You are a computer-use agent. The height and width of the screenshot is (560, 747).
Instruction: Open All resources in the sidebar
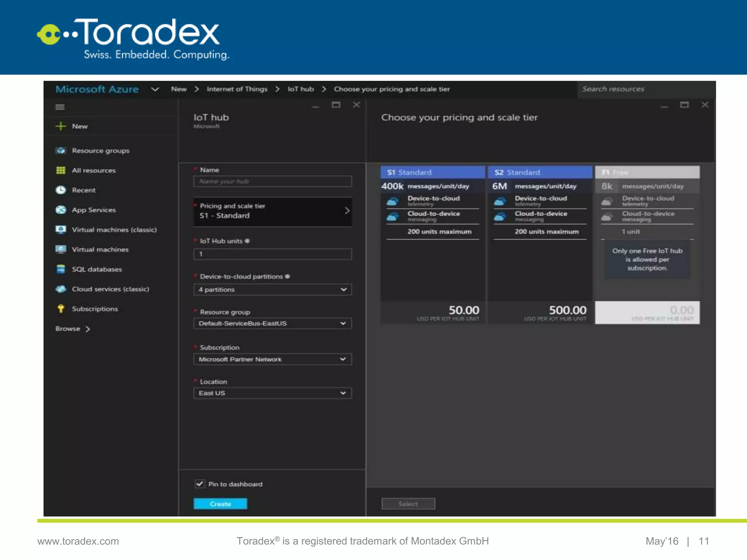pos(94,170)
